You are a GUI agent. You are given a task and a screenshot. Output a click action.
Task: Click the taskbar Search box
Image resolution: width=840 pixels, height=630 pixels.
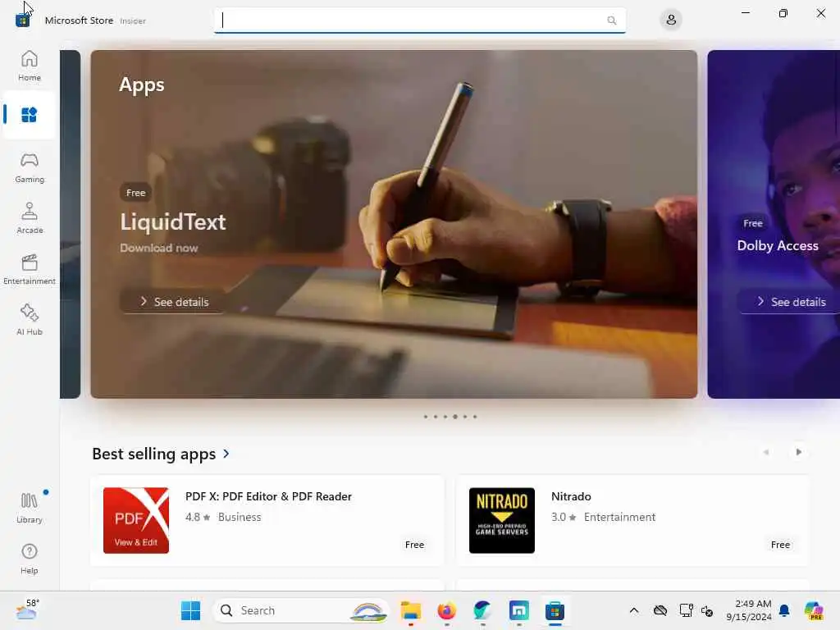tap(301, 610)
